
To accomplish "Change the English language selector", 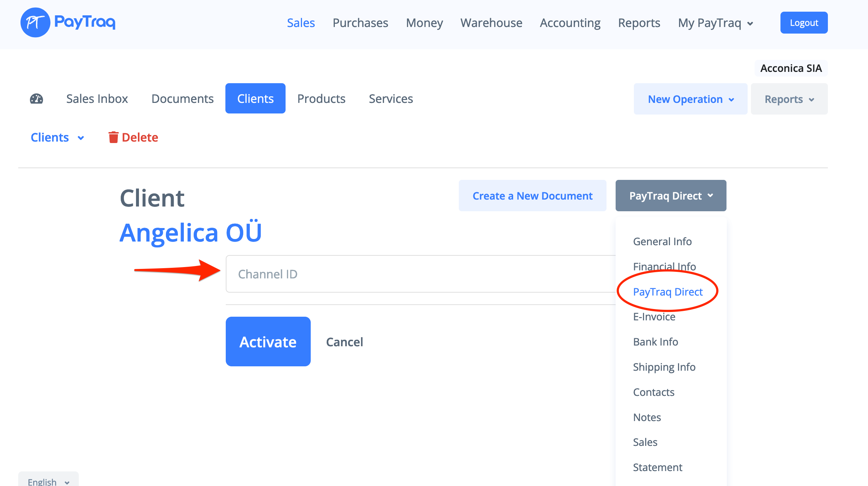I will (48, 481).
